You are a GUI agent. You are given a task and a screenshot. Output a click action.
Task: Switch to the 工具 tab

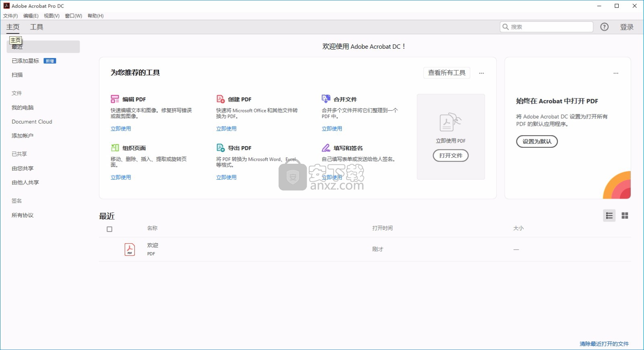pyautogui.click(x=37, y=27)
